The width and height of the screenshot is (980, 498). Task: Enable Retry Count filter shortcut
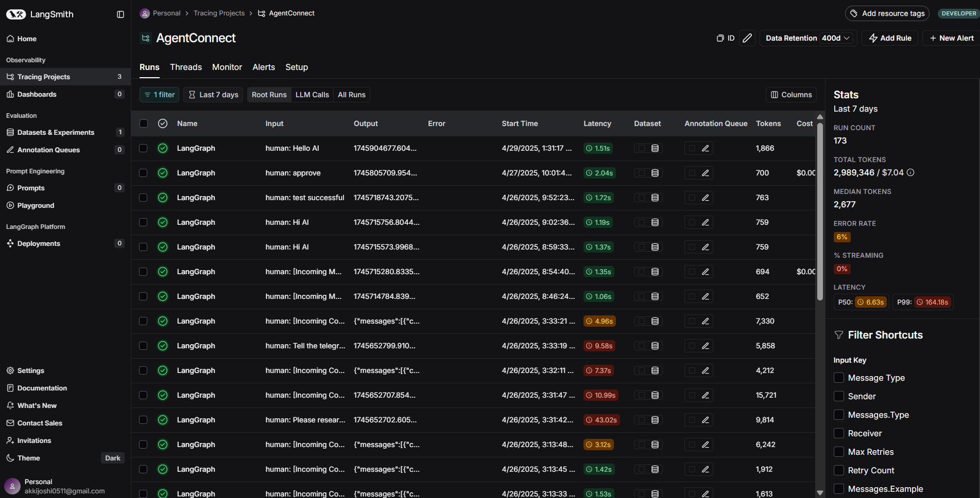(x=839, y=470)
